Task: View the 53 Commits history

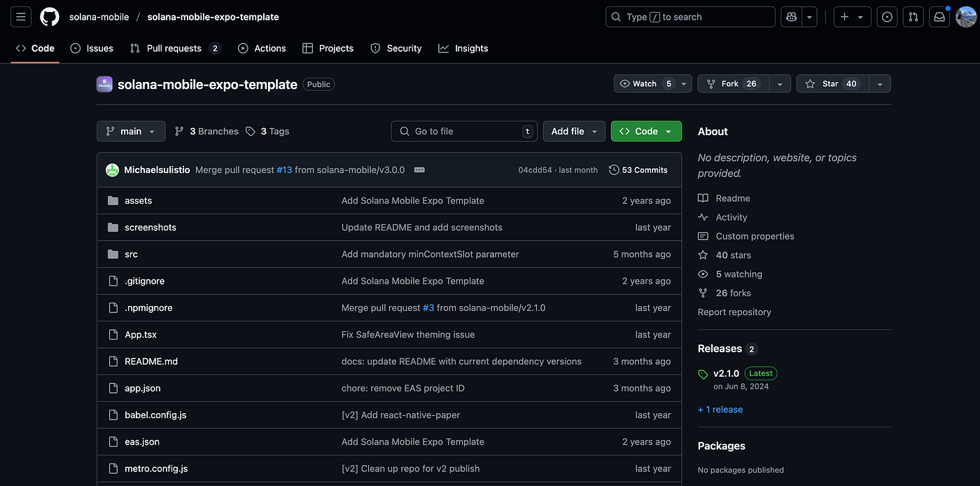Action: coord(638,169)
